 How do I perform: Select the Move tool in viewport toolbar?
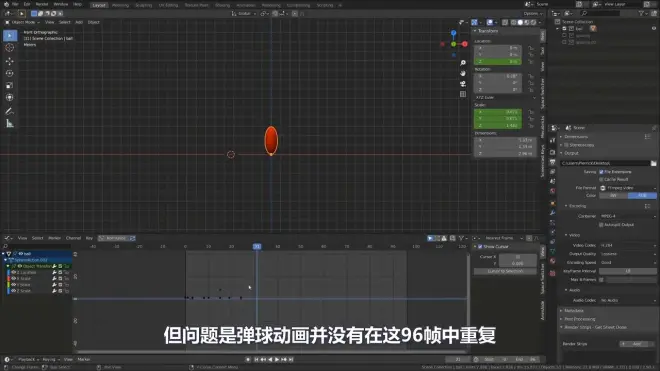coord(9,61)
